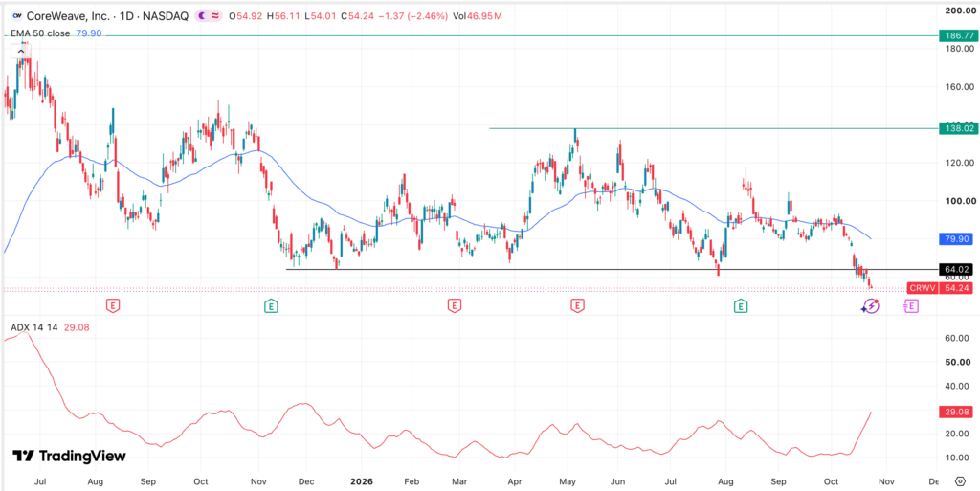Click the Apr label on the time axis
The image size is (980, 491).
pyautogui.click(x=514, y=481)
